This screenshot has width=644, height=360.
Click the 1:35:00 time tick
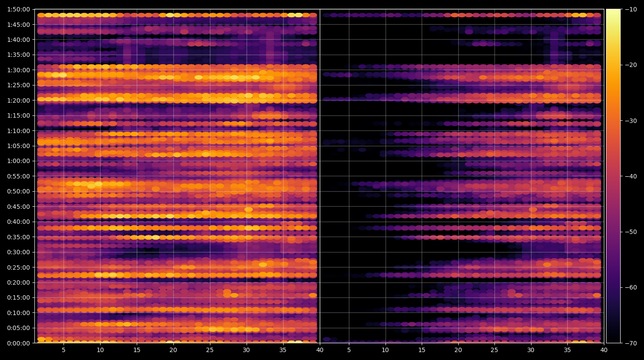19,55
